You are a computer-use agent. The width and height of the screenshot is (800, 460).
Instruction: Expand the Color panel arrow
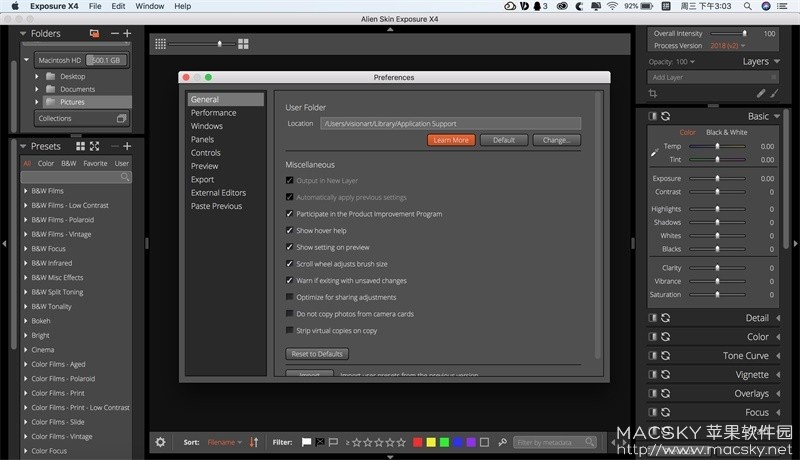[x=778, y=337]
